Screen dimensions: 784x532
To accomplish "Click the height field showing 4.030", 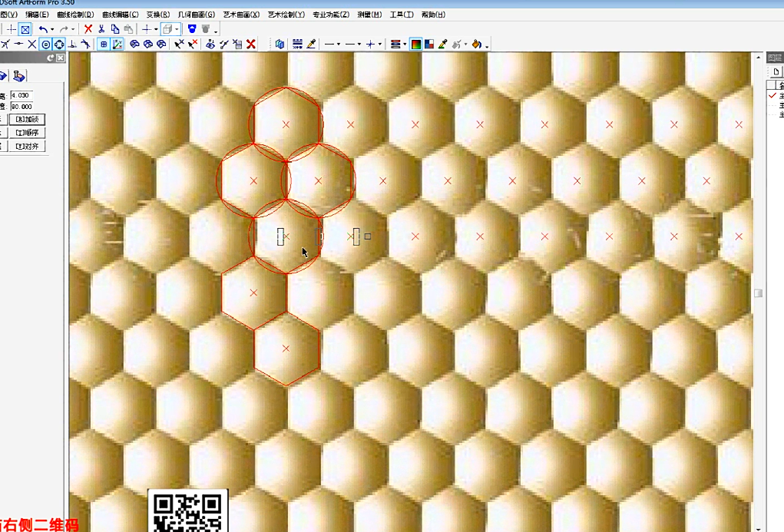I will (22, 95).
